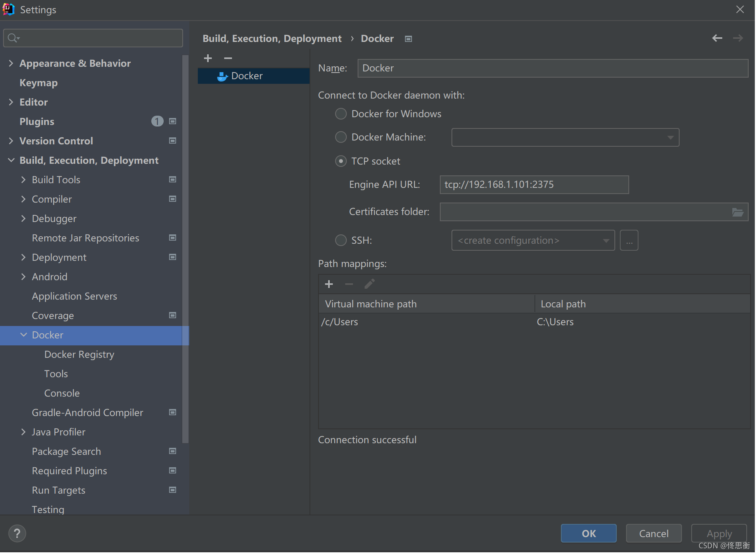756x553 pixels.
Task: Click OK to save settings
Action: 588,534
